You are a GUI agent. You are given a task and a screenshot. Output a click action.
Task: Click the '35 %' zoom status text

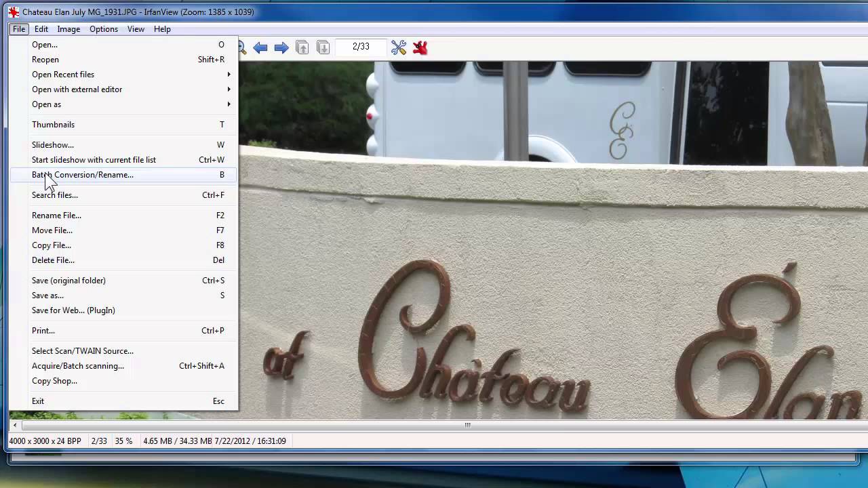click(123, 441)
